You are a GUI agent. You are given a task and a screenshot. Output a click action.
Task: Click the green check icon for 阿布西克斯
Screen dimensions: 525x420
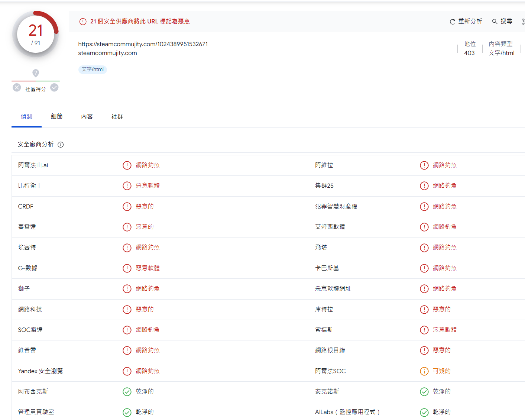coord(127,392)
